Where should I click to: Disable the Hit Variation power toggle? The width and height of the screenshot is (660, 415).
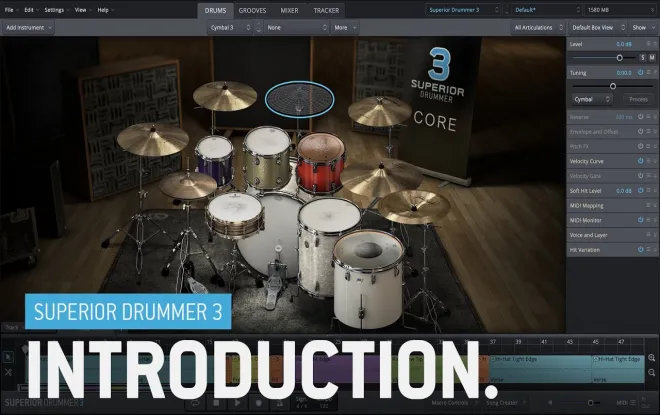pos(640,250)
